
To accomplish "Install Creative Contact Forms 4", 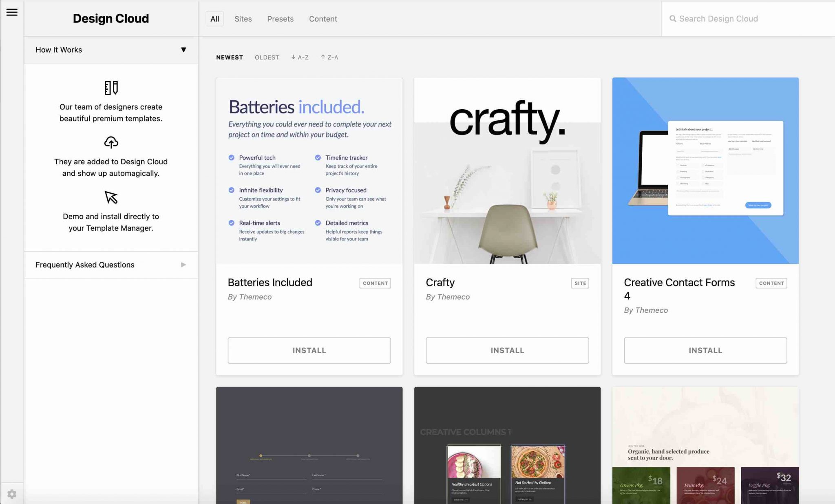I will pyautogui.click(x=705, y=350).
